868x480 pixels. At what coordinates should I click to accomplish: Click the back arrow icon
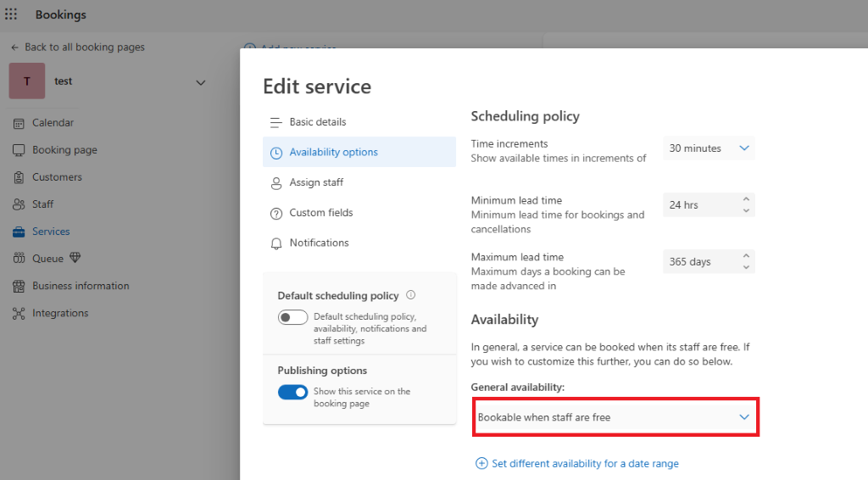[15, 47]
